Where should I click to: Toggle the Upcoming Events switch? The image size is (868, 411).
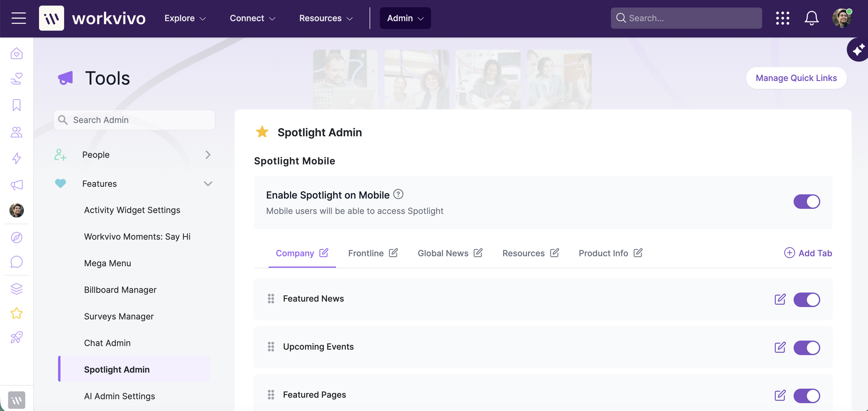tap(806, 348)
